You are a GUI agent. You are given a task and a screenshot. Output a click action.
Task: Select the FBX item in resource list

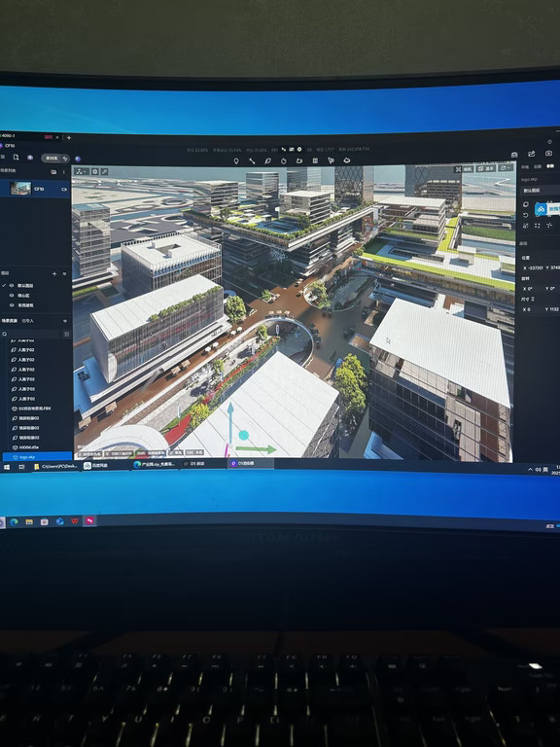pos(31,409)
